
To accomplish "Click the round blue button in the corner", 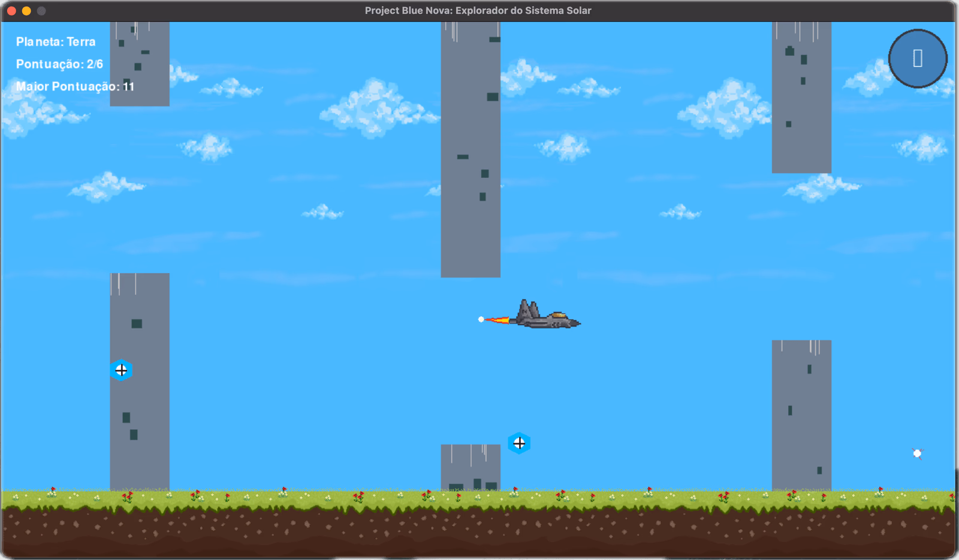I will [918, 59].
